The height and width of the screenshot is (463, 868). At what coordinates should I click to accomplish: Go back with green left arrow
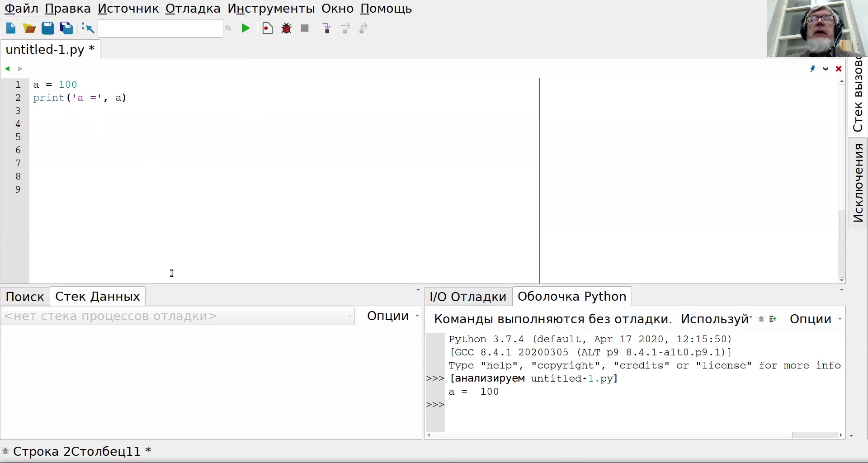click(x=7, y=69)
